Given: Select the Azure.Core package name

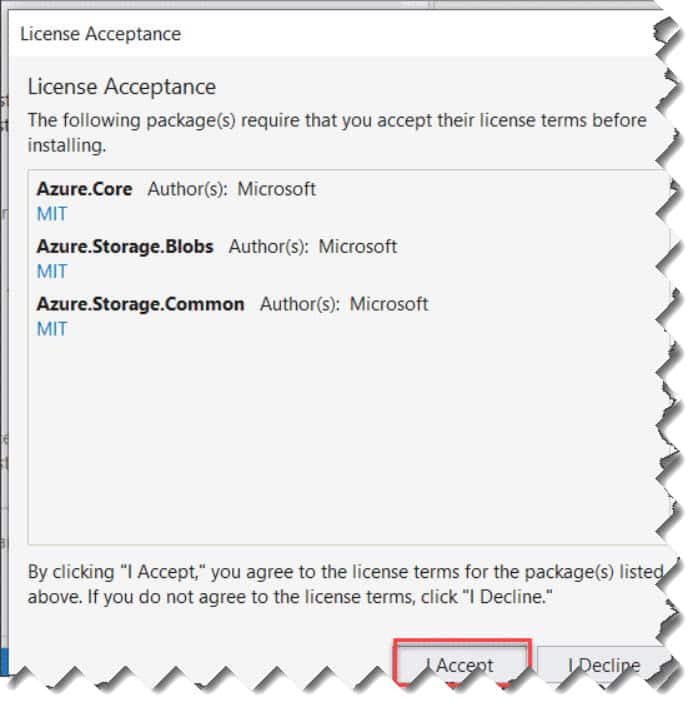Looking at the screenshot, I should 85,189.
